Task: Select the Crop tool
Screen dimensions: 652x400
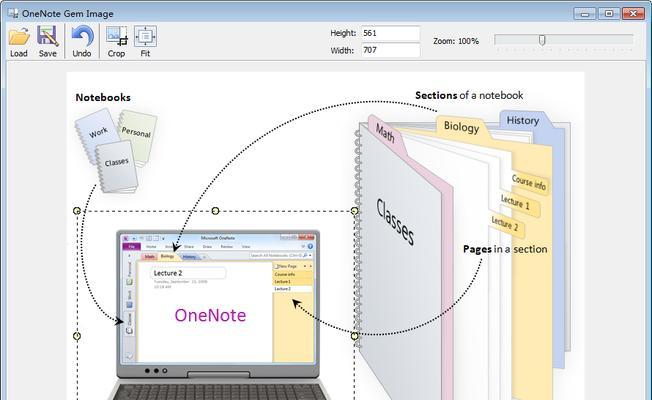Action: 116,36
